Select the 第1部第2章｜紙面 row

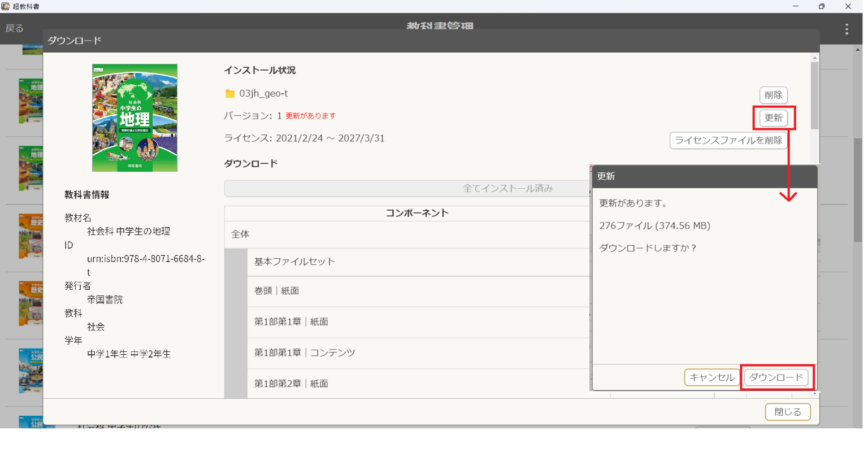tap(418, 384)
